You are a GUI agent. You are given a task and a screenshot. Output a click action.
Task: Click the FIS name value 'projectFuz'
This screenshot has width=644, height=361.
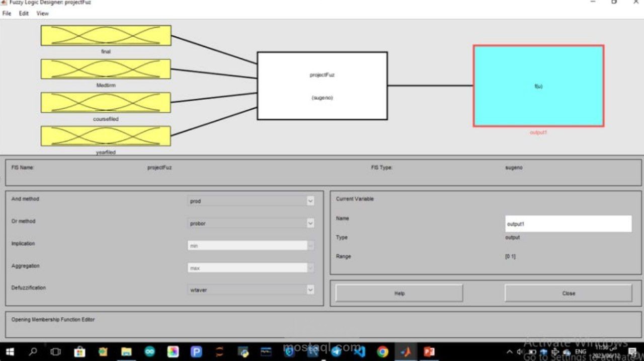tap(159, 168)
